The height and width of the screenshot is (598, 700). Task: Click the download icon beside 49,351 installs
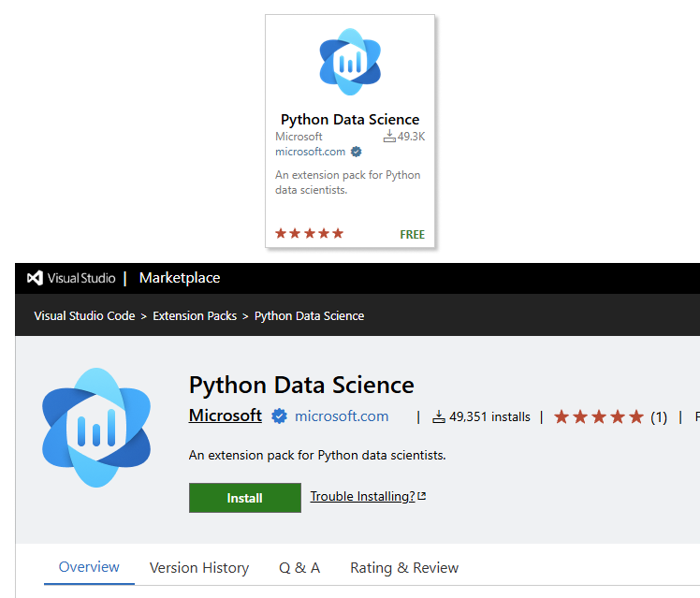[x=439, y=416]
